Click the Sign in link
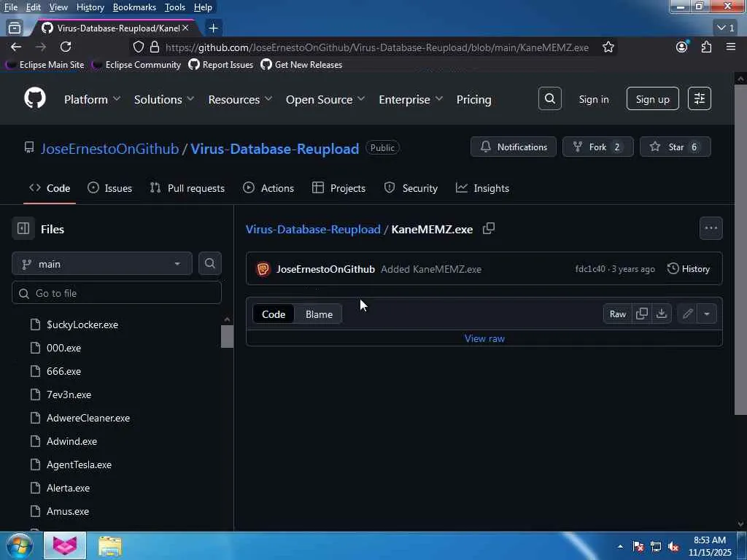This screenshot has height=560, width=747. pyautogui.click(x=594, y=99)
